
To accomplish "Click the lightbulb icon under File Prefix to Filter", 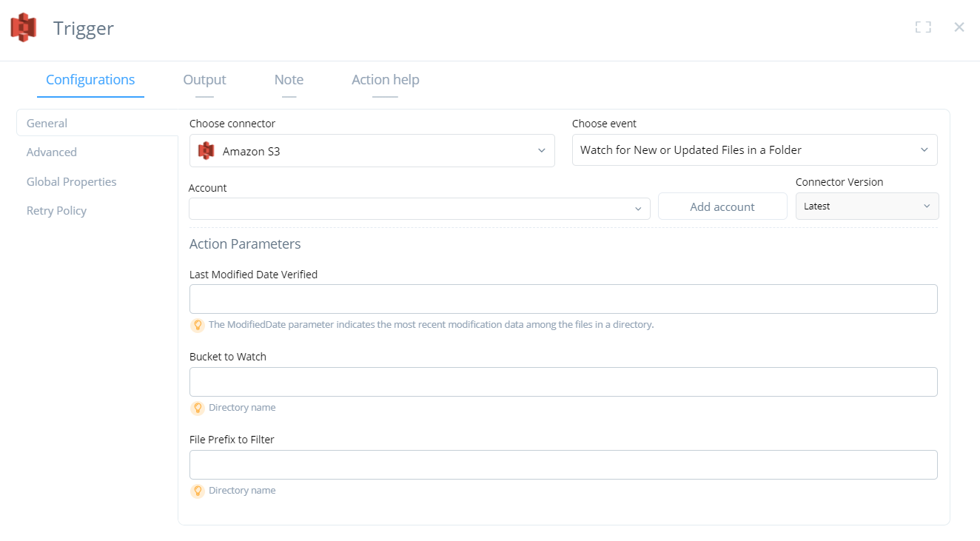I will click(197, 491).
